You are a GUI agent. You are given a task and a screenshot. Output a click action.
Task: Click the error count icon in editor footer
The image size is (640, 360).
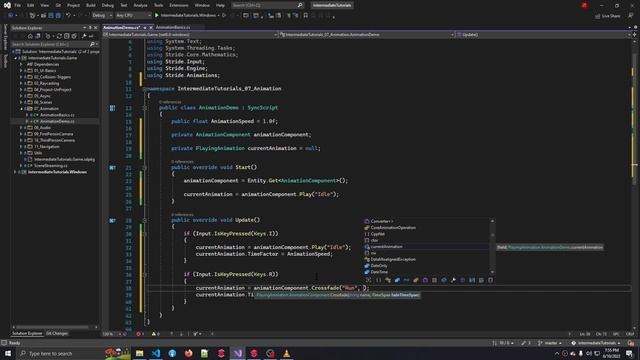pos(138,334)
